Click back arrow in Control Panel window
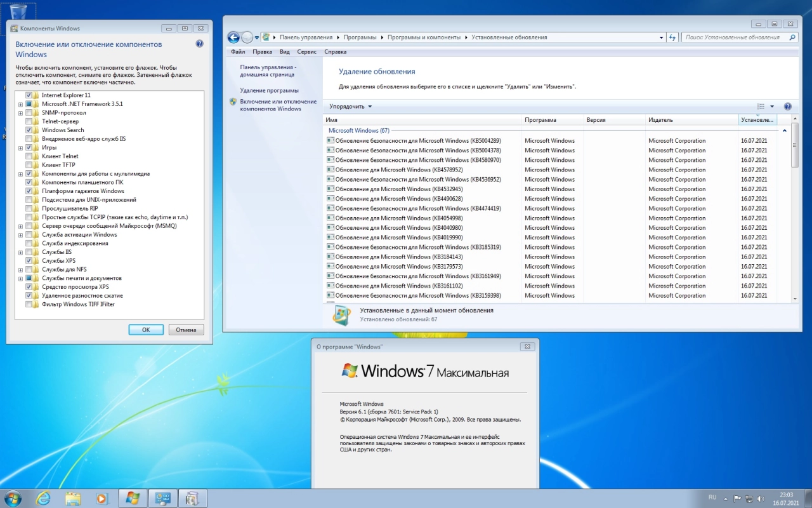 (x=233, y=37)
